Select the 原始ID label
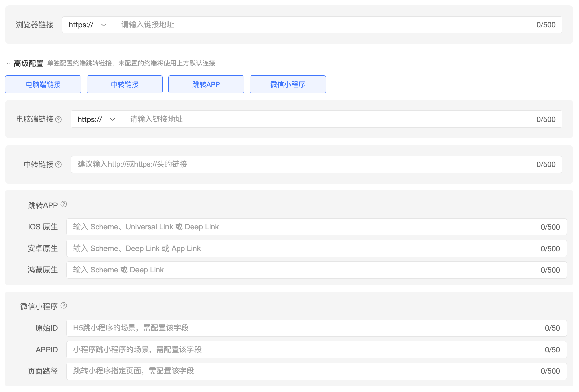 (x=47, y=328)
